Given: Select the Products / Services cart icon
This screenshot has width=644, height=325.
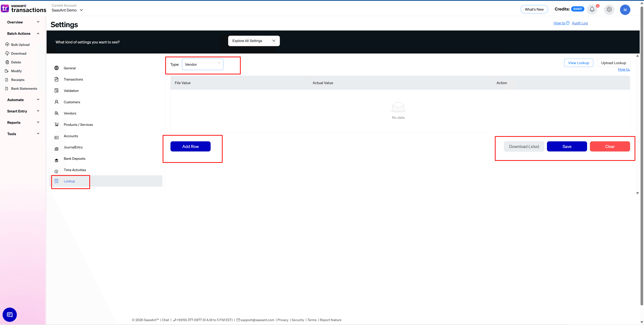Looking at the screenshot, I should coord(56,125).
